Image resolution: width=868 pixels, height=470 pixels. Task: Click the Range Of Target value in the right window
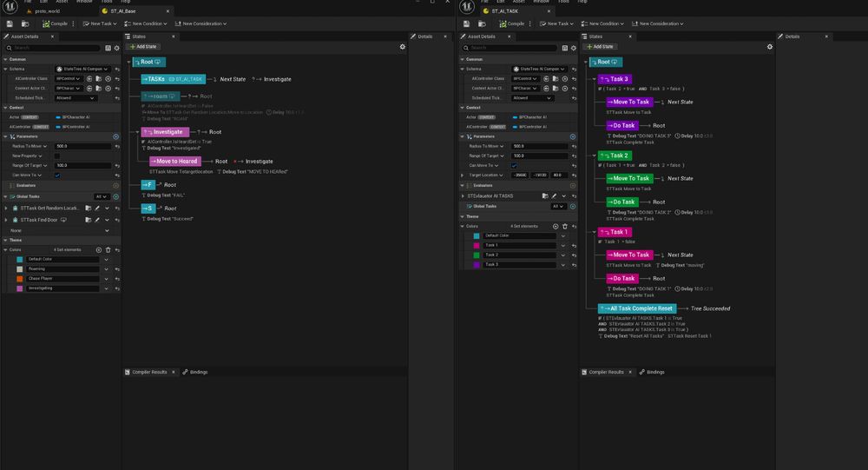pos(540,156)
